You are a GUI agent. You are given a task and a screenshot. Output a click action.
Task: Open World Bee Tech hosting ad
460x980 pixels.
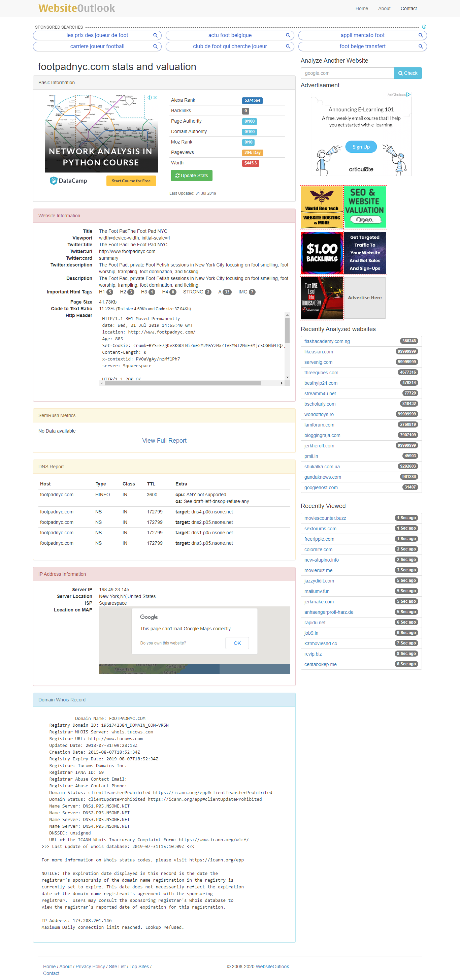pos(322,207)
